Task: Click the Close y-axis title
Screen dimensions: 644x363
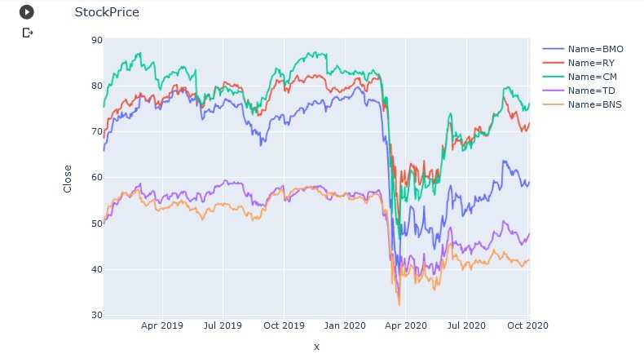Action: (x=68, y=179)
